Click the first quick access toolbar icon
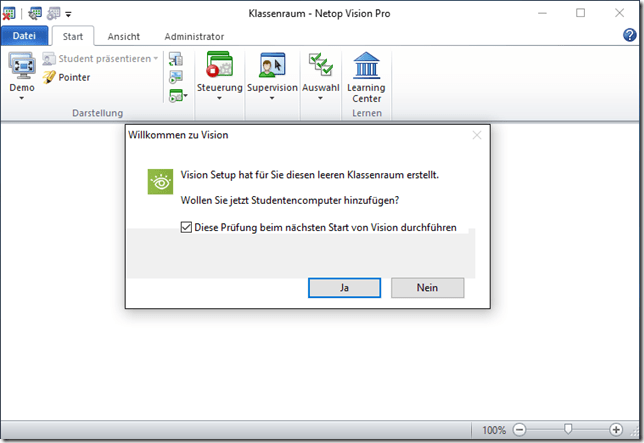This screenshot has height=443, width=644. [x=9, y=13]
